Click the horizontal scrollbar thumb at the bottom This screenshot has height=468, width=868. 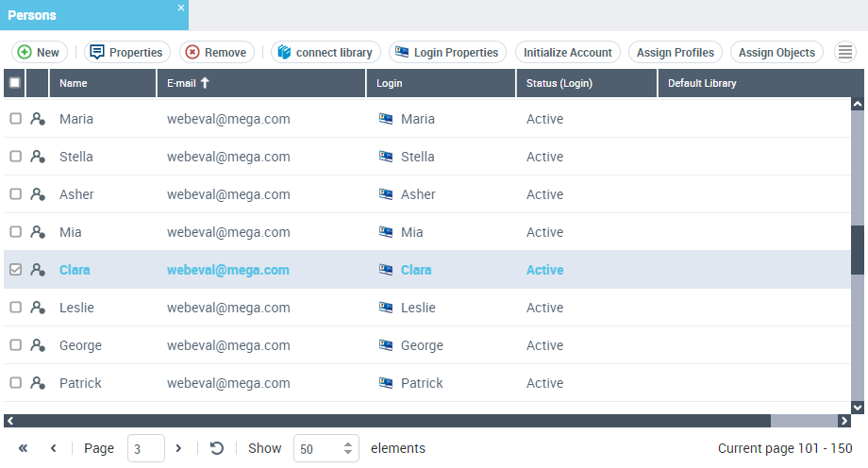pyautogui.click(x=802, y=421)
